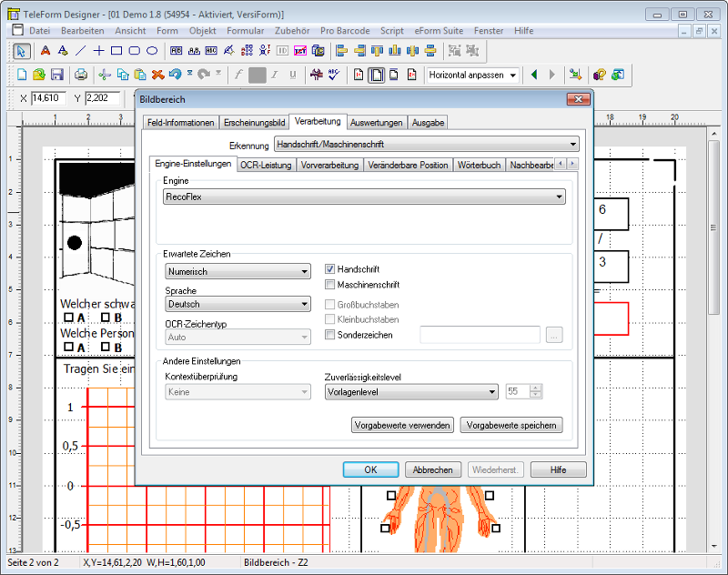
Task: Open the Formular menu
Action: tap(245, 30)
